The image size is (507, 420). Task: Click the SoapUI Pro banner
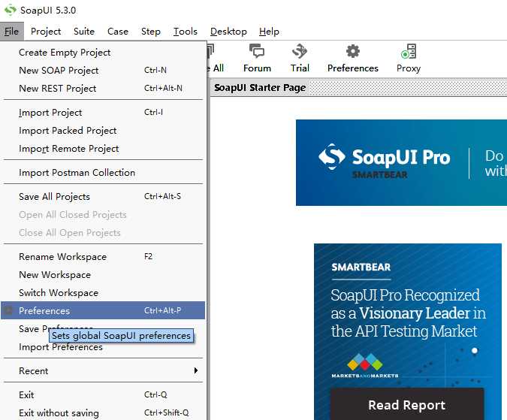(401, 162)
